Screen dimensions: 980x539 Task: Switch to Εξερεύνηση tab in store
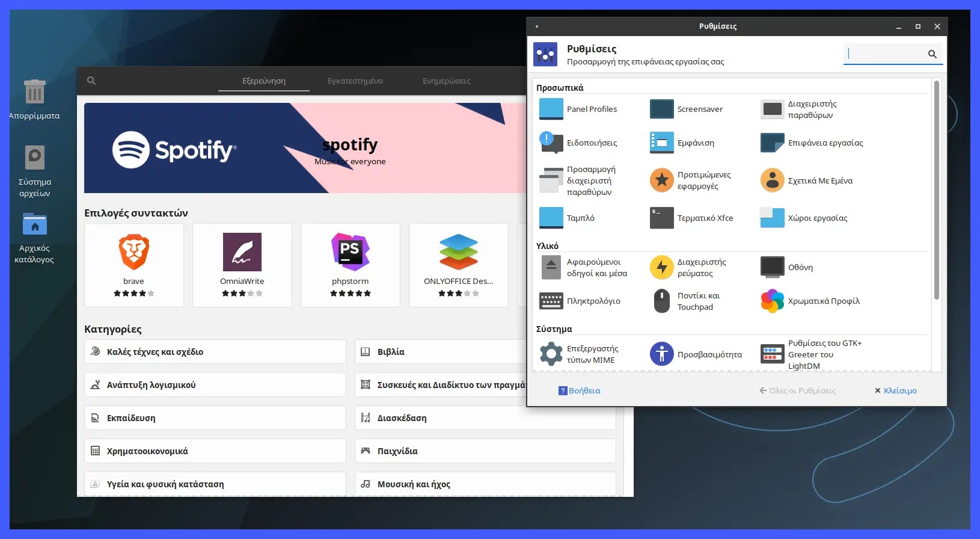coord(264,81)
